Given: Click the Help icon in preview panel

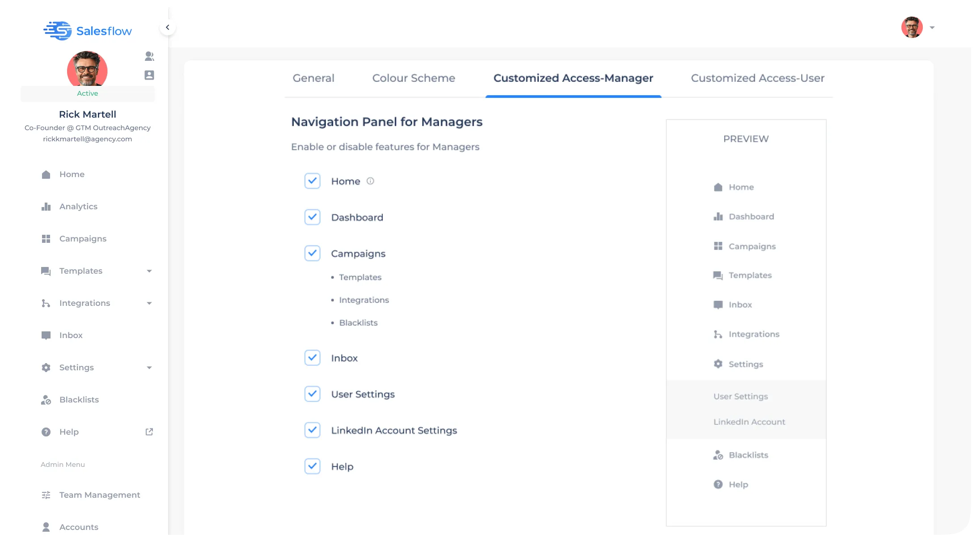Looking at the screenshot, I should 718,485.
